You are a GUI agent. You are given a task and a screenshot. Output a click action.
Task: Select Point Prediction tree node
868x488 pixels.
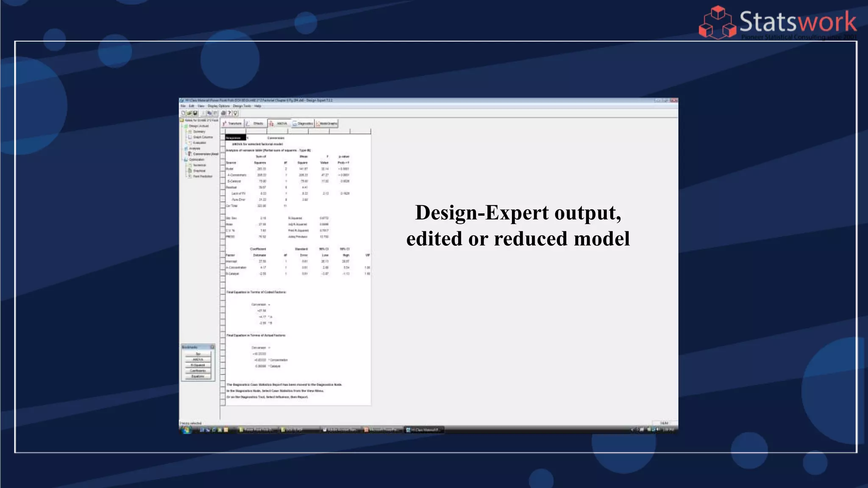point(203,176)
